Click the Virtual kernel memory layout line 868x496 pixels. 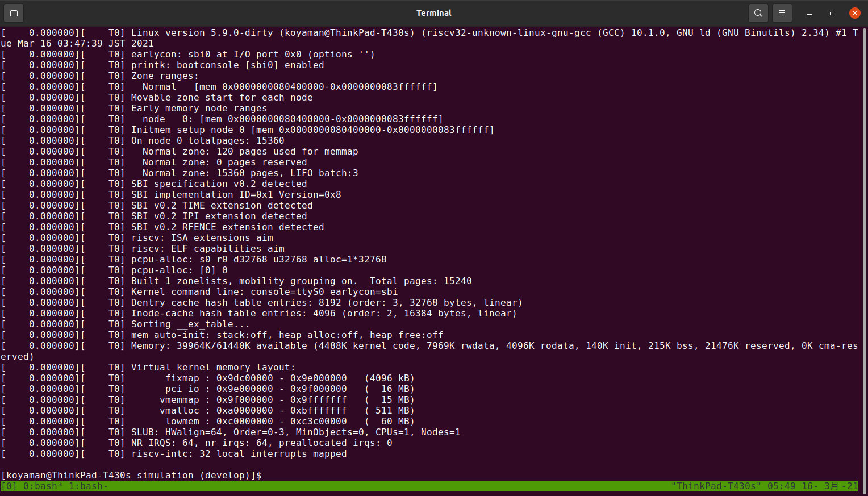click(213, 368)
